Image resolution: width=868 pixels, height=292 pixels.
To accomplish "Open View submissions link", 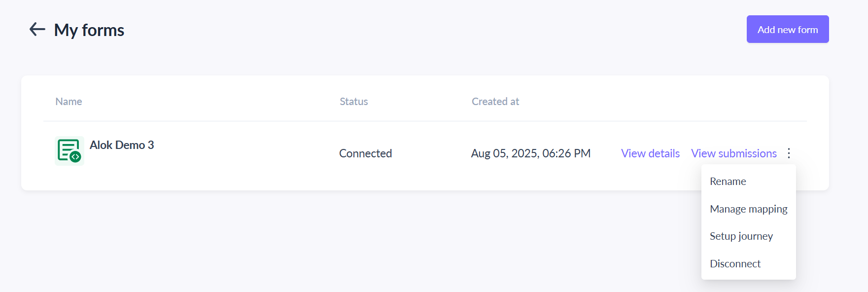I will pos(733,153).
